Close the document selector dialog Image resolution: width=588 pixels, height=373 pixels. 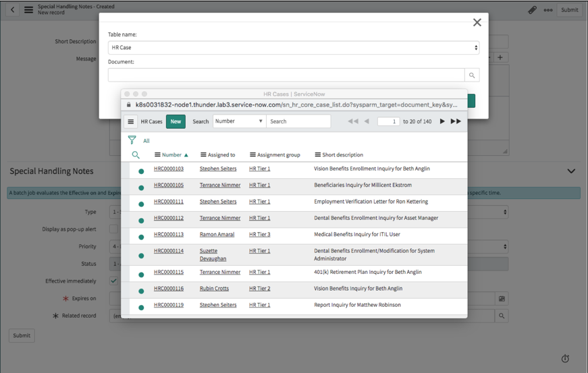(x=477, y=22)
